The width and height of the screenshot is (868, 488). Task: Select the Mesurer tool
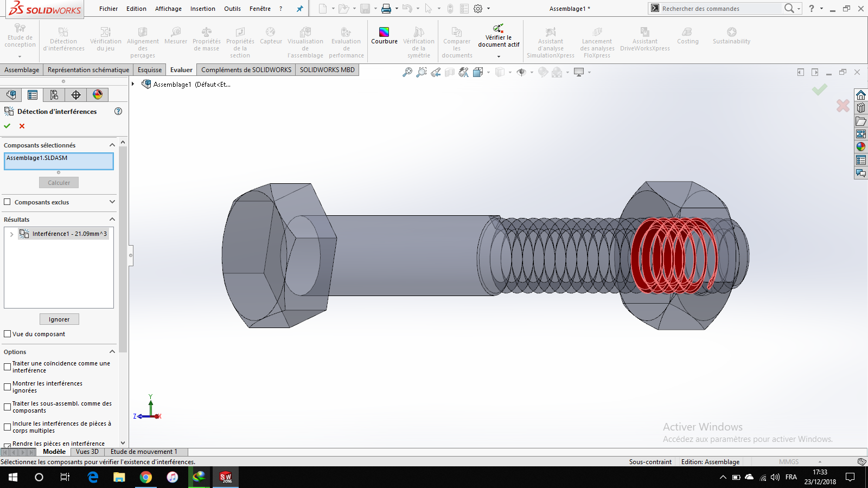click(175, 38)
